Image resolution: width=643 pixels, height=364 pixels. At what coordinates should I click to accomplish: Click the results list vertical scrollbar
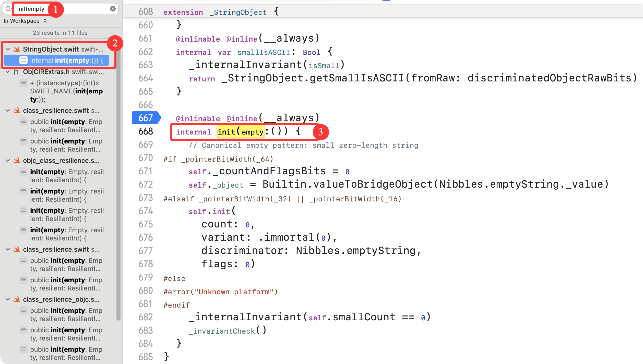point(118,179)
